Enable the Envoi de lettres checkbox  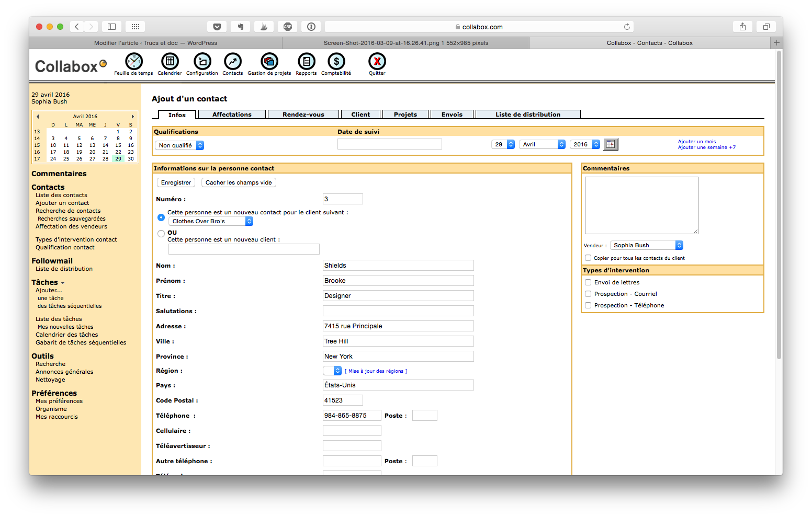pyautogui.click(x=588, y=282)
